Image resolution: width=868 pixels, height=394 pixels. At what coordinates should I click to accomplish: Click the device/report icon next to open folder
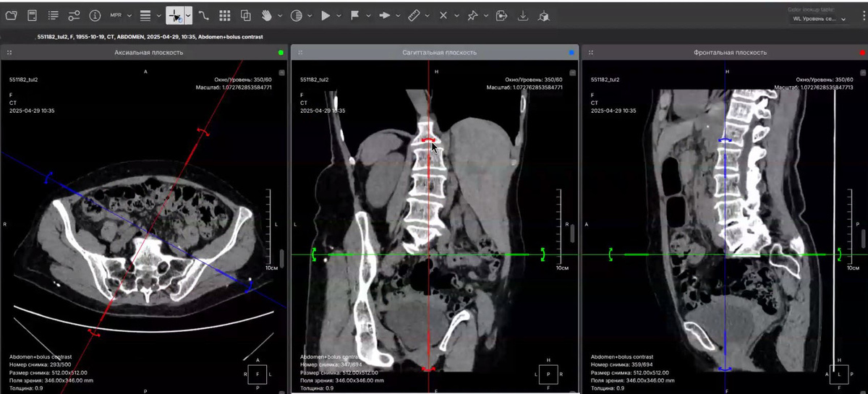[32, 15]
